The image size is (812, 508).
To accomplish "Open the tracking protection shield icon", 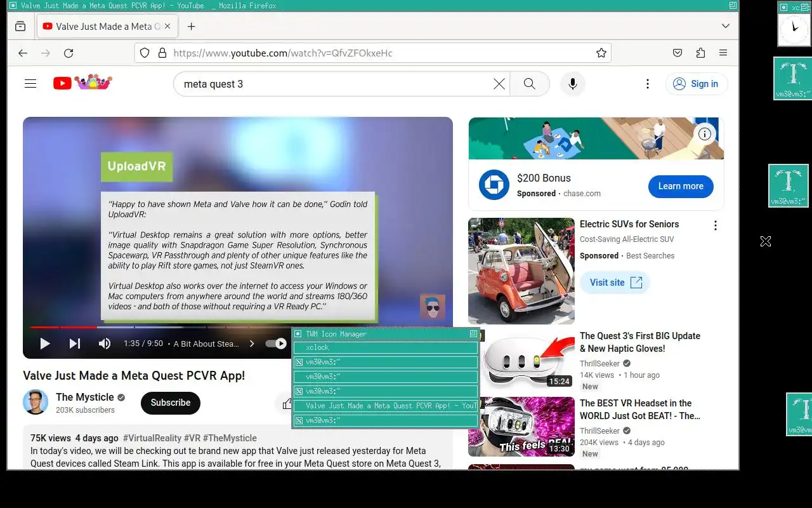I will pyautogui.click(x=145, y=53).
